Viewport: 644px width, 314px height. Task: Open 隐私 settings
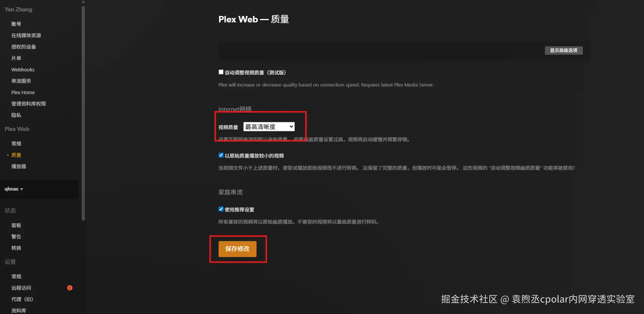point(16,115)
